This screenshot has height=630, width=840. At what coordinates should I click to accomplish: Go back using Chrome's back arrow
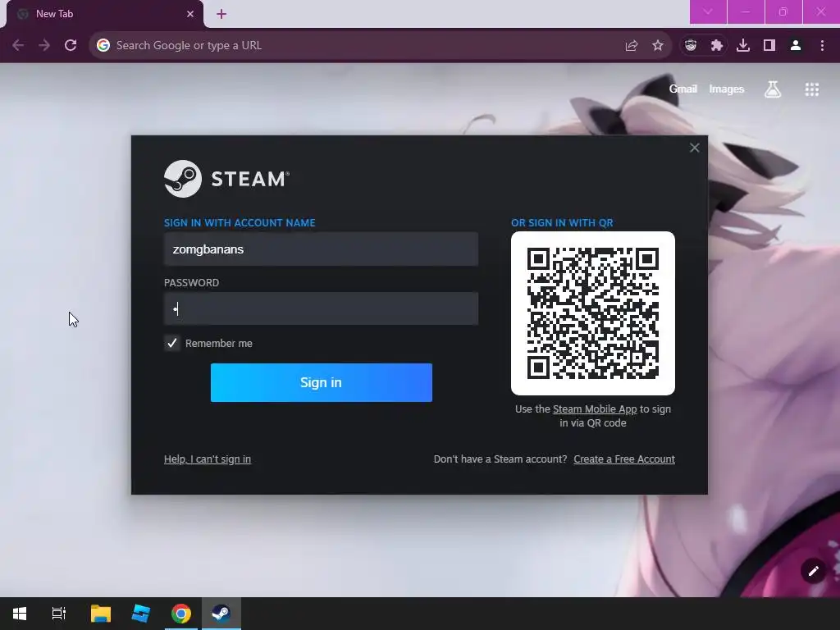point(18,46)
